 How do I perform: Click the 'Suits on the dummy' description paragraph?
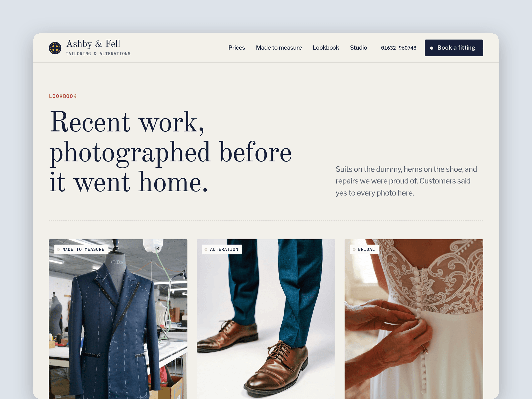406,181
